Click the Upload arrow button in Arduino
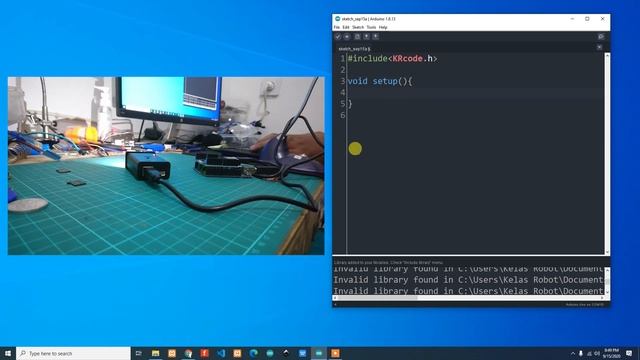The image size is (640, 360). [x=347, y=37]
